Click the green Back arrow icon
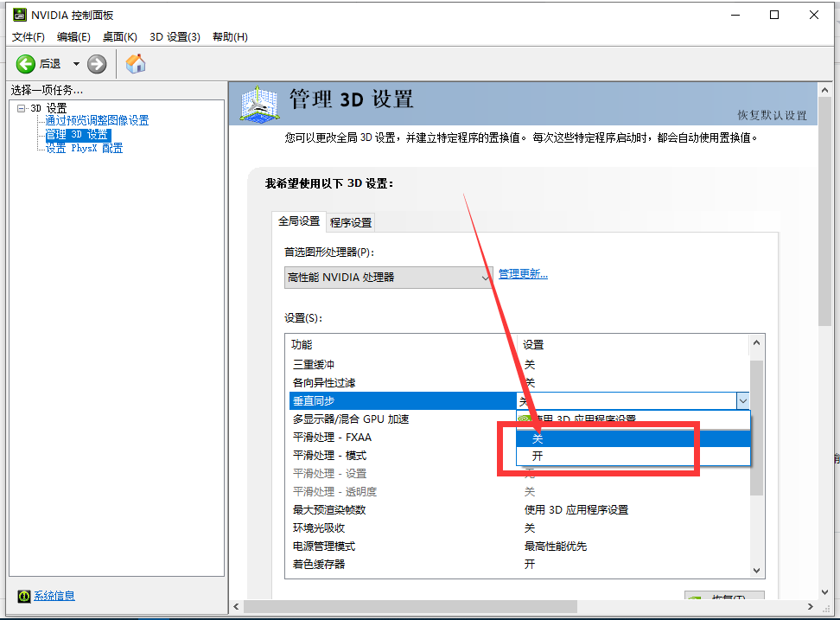This screenshot has height=620, width=840. point(26,63)
